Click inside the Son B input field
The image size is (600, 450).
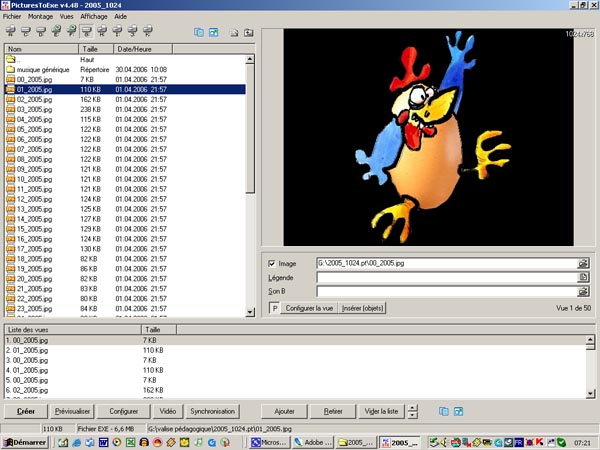click(x=447, y=292)
